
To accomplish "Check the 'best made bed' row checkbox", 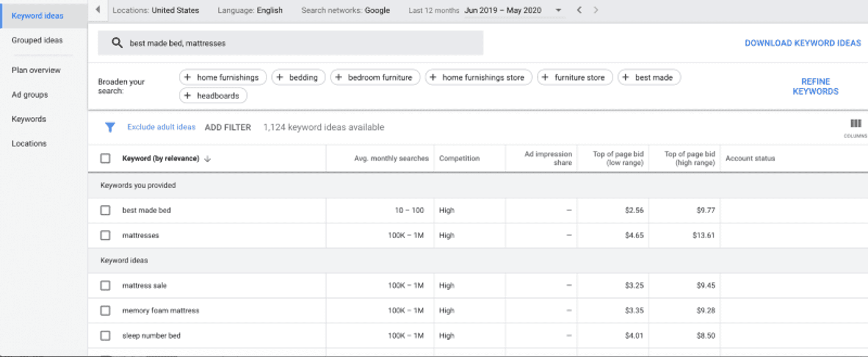I will point(105,210).
